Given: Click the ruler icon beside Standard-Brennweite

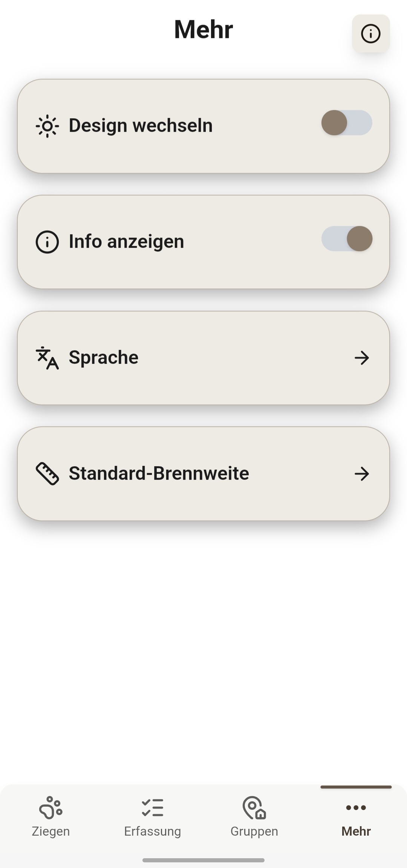Looking at the screenshot, I should point(47,473).
